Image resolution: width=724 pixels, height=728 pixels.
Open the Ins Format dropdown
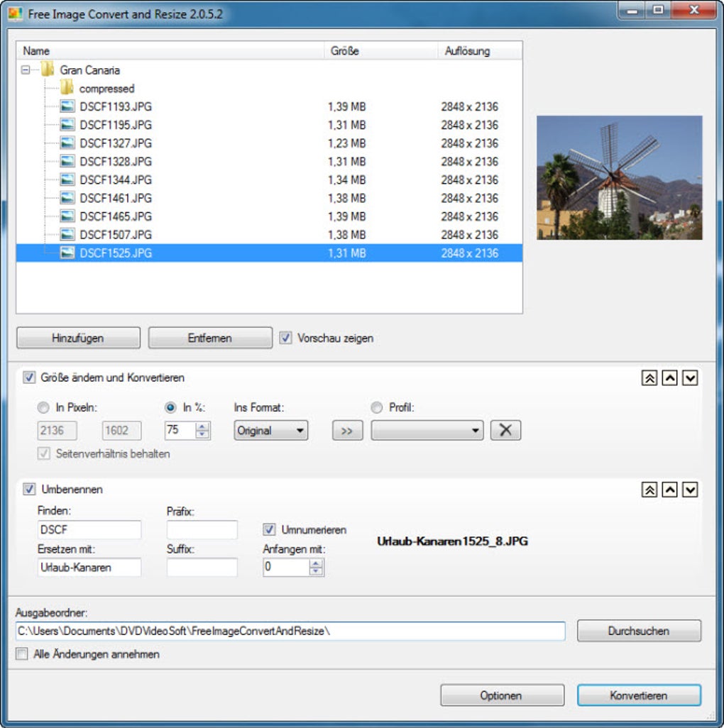coord(270,431)
